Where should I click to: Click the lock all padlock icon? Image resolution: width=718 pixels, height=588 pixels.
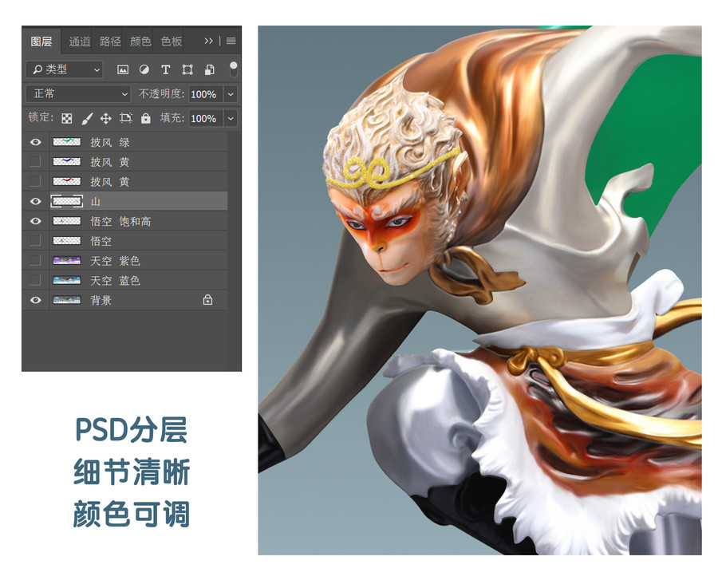coord(146,118)
